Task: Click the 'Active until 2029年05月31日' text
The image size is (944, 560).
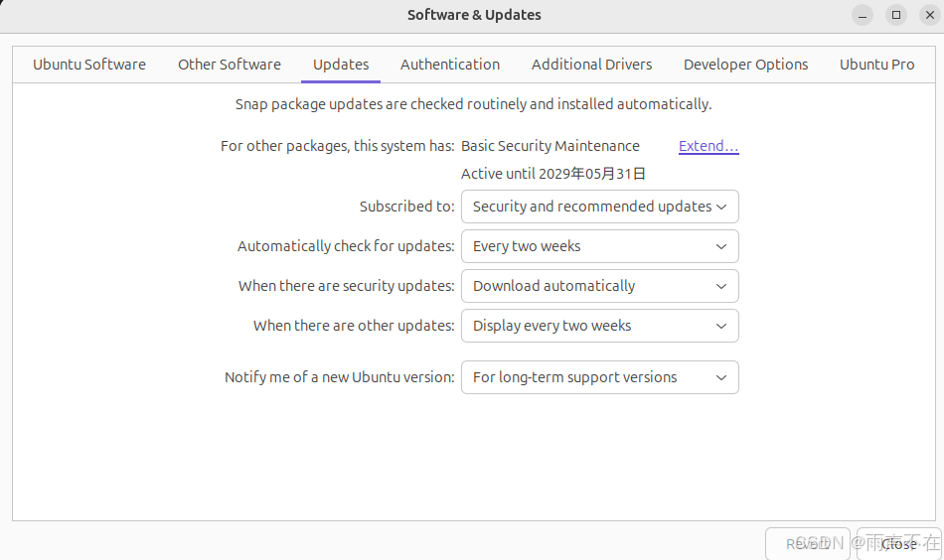Action: tap(553, 174)
